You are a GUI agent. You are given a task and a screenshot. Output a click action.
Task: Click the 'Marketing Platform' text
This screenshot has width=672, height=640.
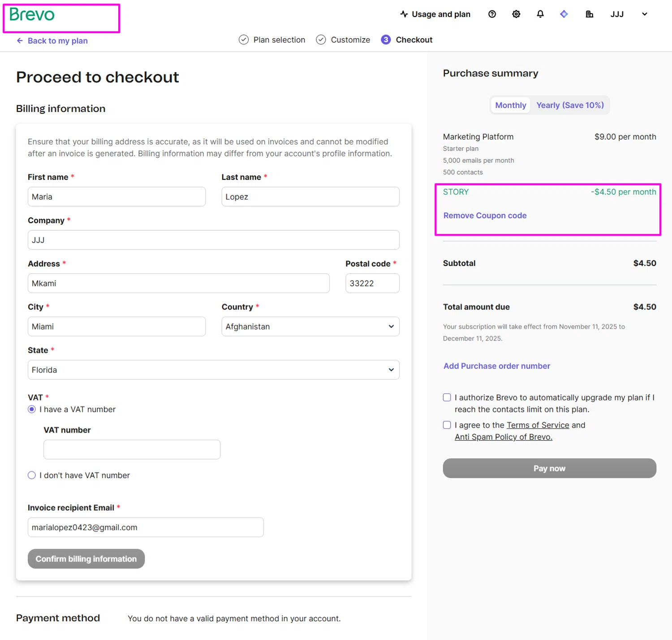(x=478, y=137)
